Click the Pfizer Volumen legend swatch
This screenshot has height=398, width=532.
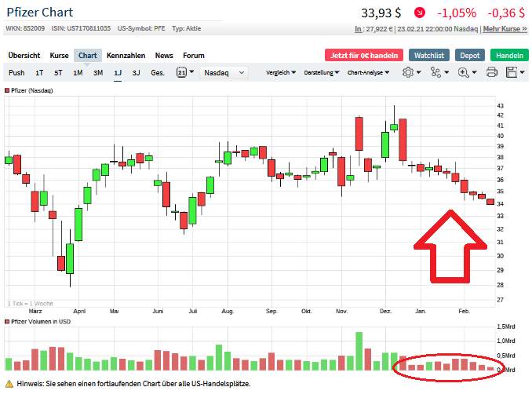[x=7, y=322]
